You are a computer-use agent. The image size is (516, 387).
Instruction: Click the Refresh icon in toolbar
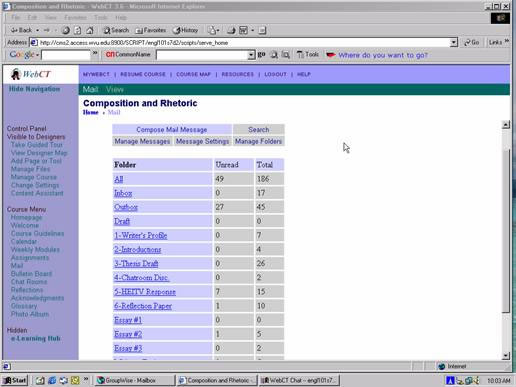77,30
